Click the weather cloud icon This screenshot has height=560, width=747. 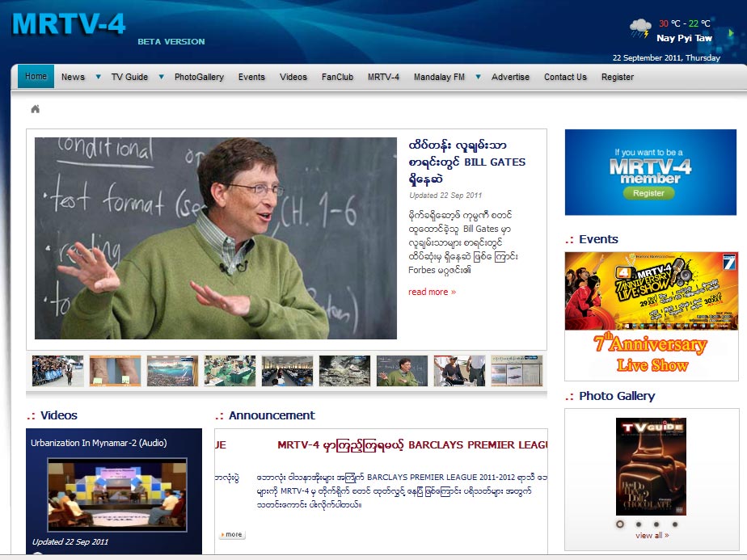point(639,28)
